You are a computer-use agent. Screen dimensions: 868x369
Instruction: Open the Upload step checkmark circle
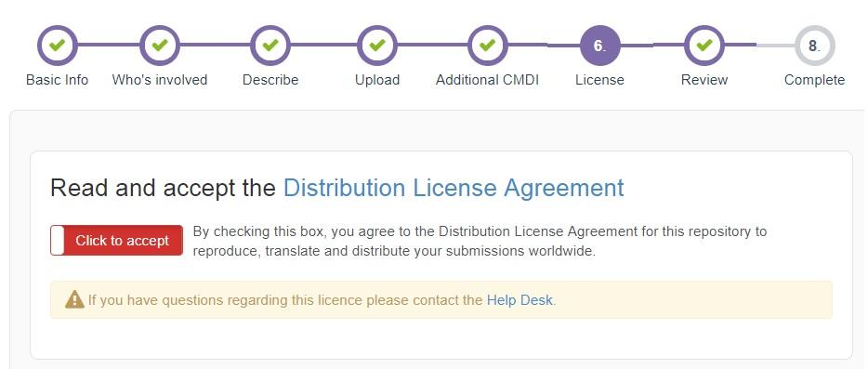pos(377,46)
